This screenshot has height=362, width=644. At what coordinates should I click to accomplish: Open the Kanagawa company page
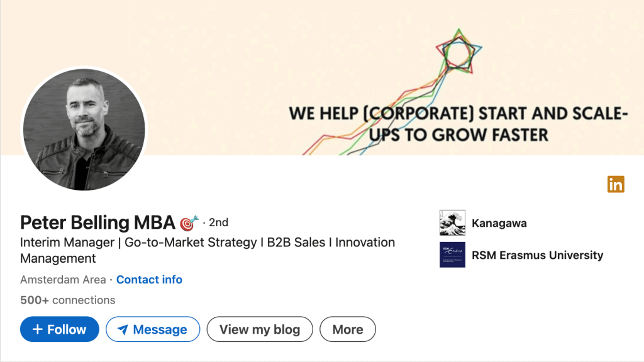click(499, 223)
